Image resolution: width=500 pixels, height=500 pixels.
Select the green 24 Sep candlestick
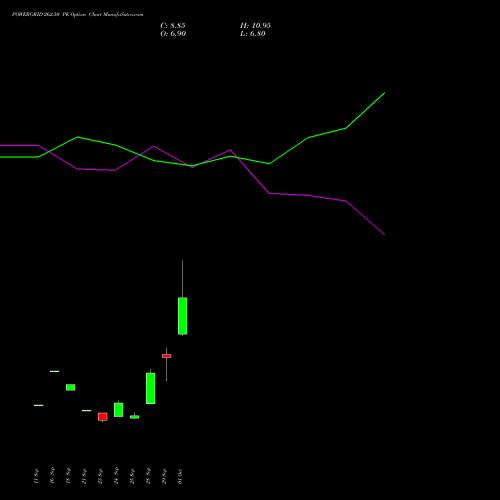tap(119, 410)
